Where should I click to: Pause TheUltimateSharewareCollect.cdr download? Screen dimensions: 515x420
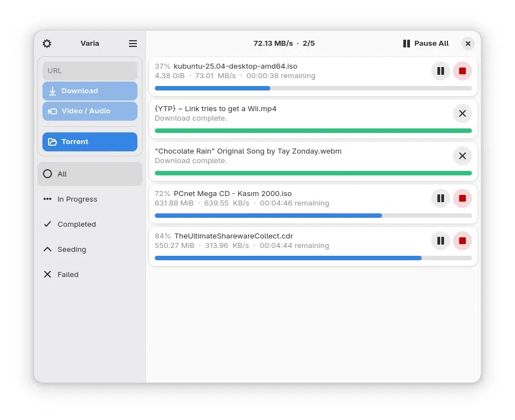click(x=441, y=241)
